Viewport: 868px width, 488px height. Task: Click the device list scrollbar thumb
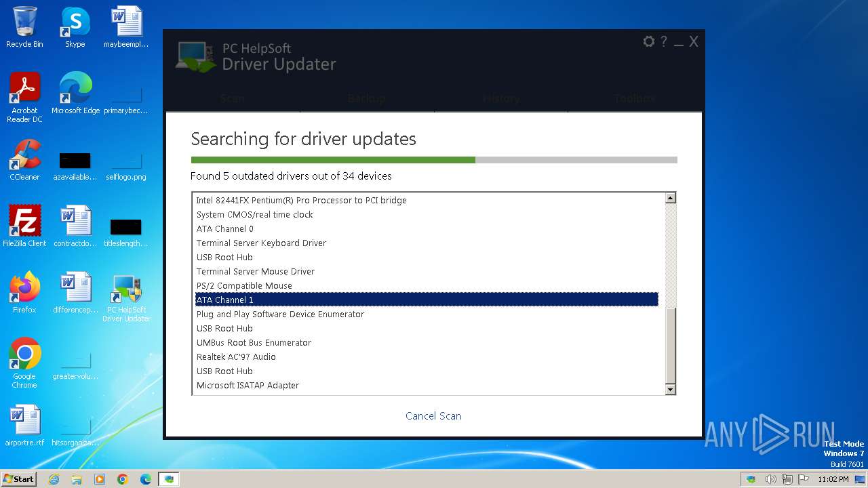tap(670, 345)
